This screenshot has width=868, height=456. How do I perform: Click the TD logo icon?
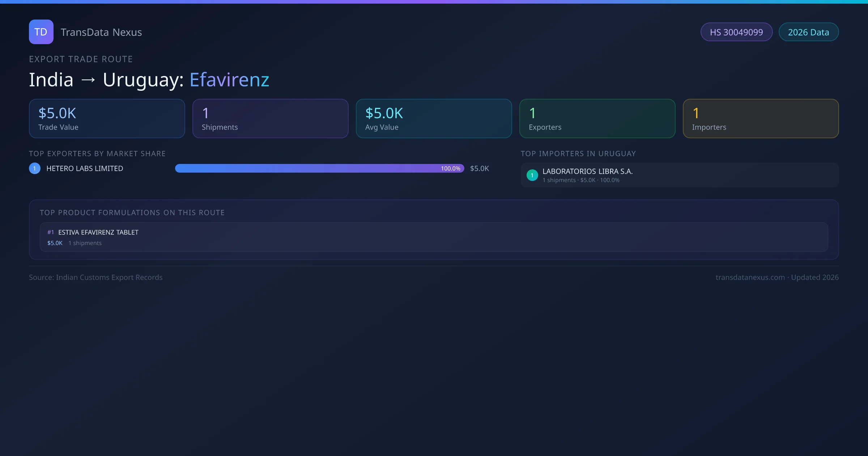[x=41, y=32]
